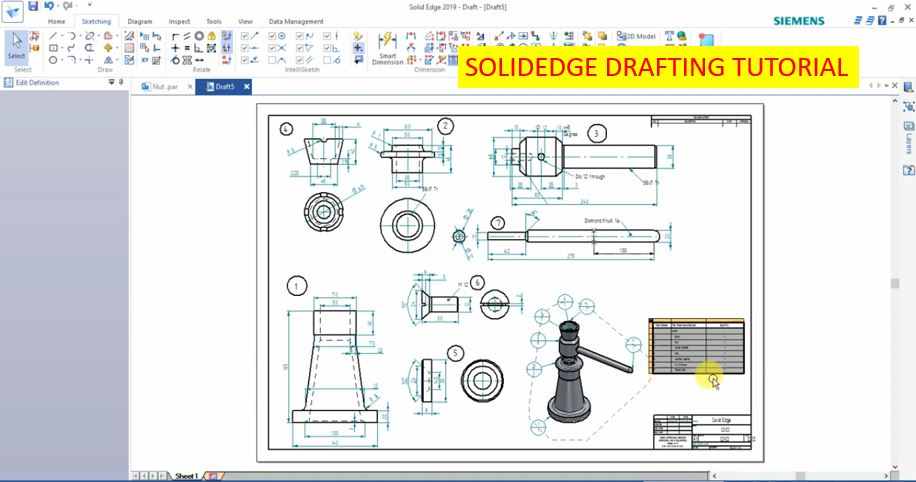Open the Inspect ribbon tab

179,21
